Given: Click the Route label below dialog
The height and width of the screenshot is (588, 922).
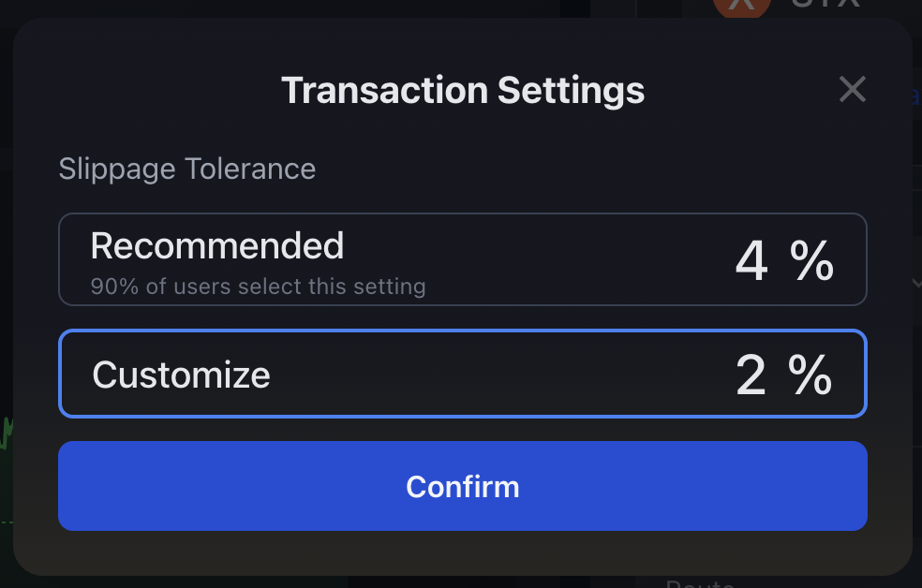Looking at the screenshot, I should (x=700, y=583).
